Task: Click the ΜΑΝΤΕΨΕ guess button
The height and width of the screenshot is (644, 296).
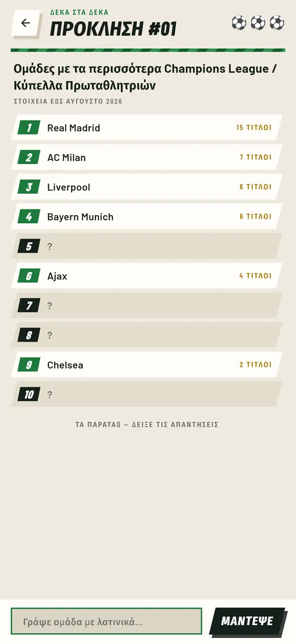Action: point(247,621)
